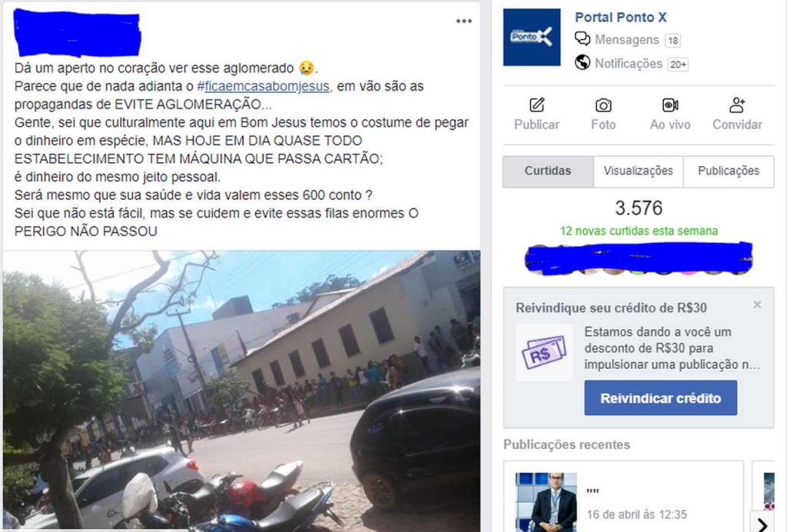The height and width of the screenshot is (532, 787).
Task: Click the 18 messages count badge
Action: (672, 40)
